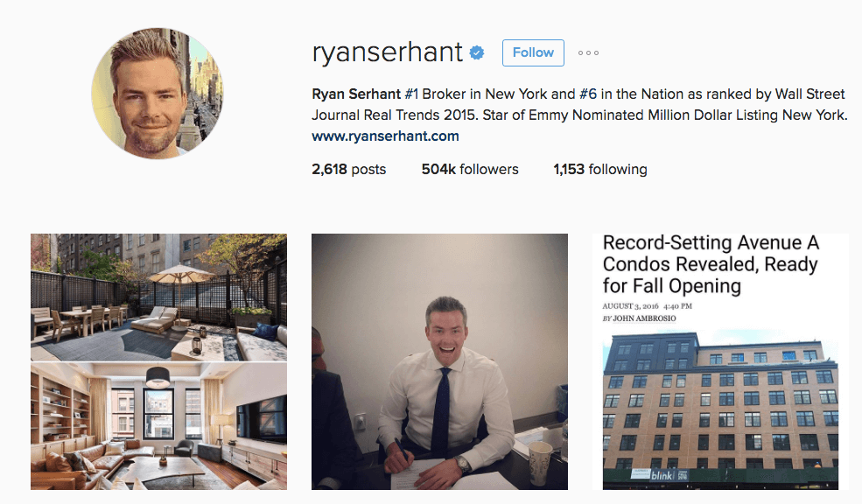Click the blink sign on building photo
This screenshot has width=862, height=504.
pyautogui.click(x=662, y=475)
